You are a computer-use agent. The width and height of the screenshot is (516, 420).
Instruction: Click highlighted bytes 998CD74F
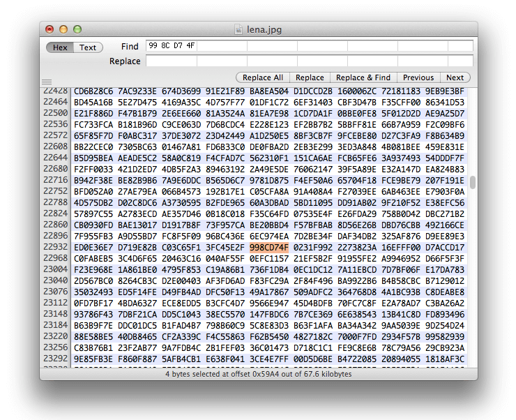269,248
